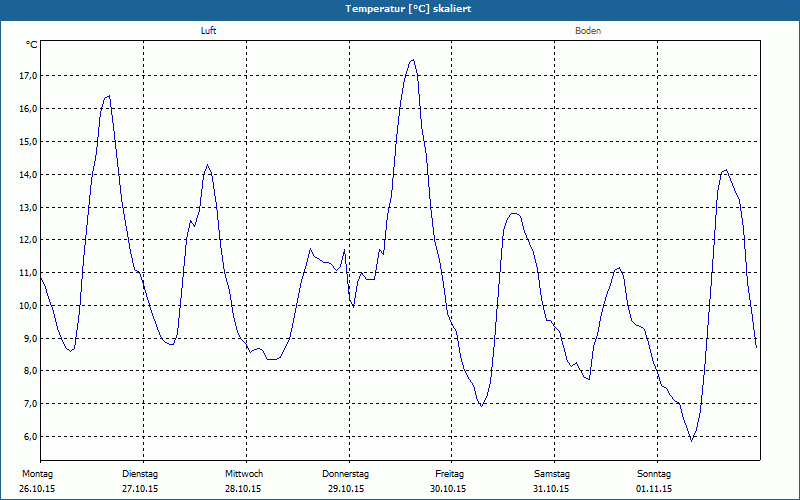Image resolution: width=800 pixels, height=500 pixels.
Task: Click the date 30.10.15
Action: pos(448,489)
